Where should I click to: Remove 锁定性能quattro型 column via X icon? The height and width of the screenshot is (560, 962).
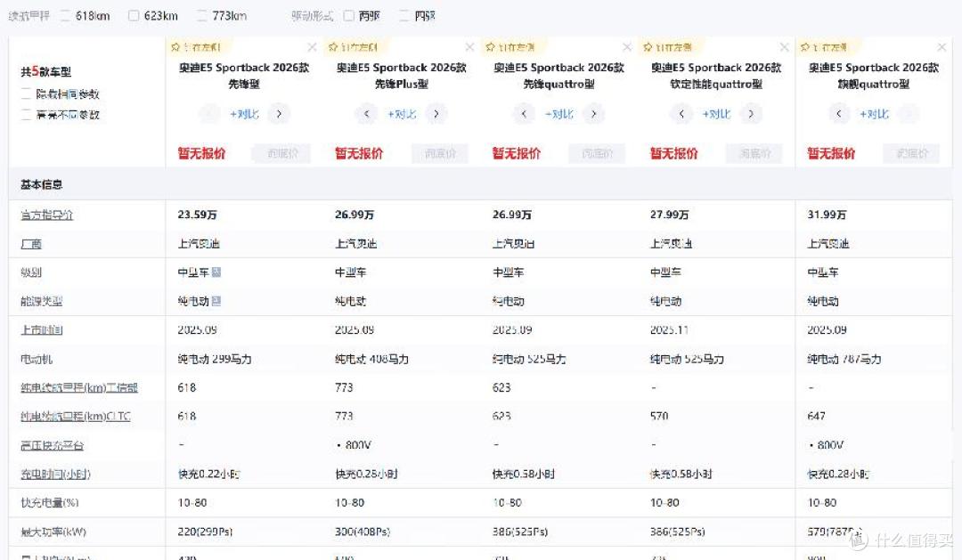(x=784, y=47)
